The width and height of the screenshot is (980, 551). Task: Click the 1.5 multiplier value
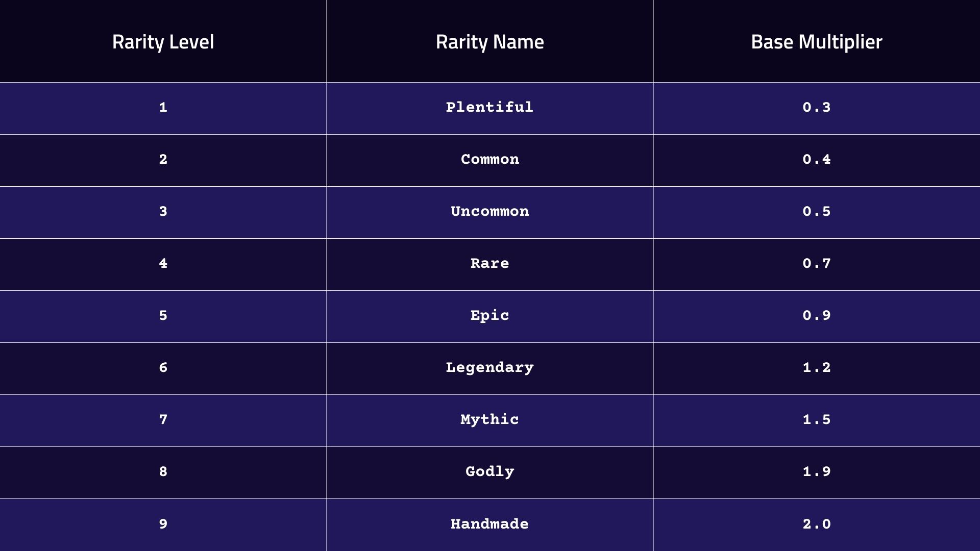click(816, 420)
